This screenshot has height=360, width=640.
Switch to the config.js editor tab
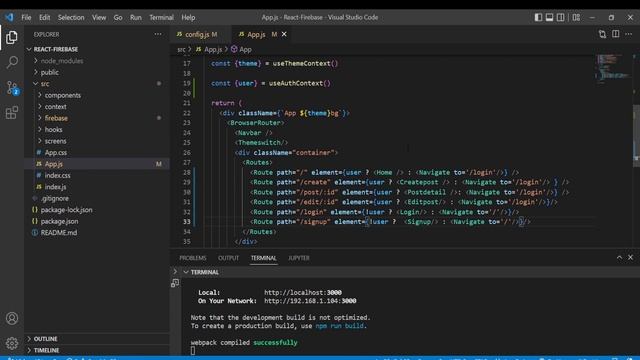tap(200, 34)
